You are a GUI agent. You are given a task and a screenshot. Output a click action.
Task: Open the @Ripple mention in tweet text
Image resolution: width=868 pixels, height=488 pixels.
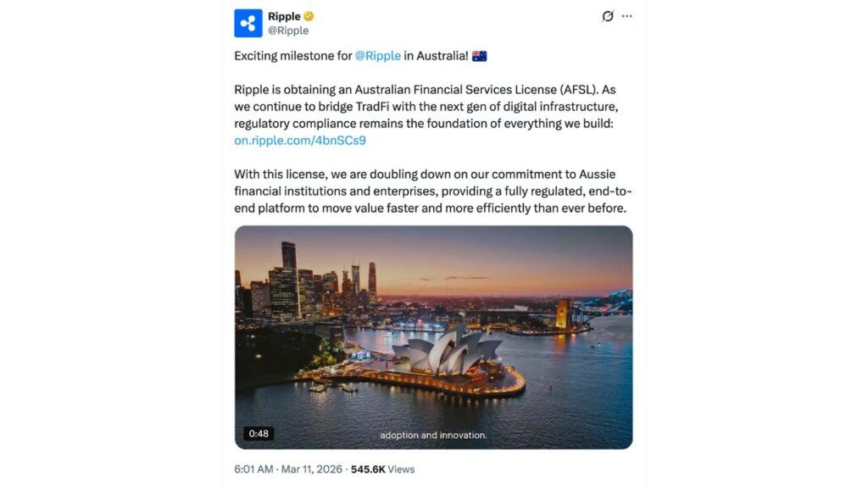coord(377,56)
